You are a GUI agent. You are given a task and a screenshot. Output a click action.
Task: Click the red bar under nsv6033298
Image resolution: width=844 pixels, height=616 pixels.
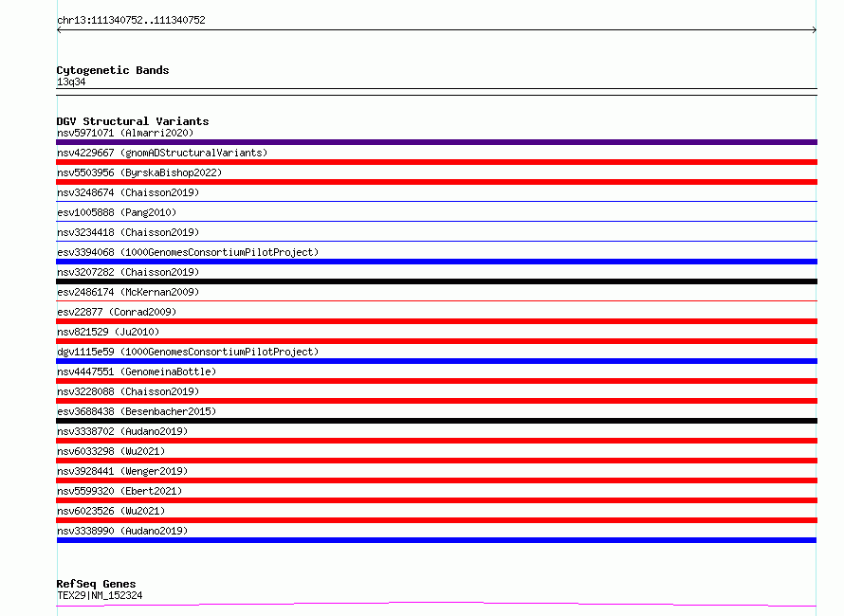[436, 461]
